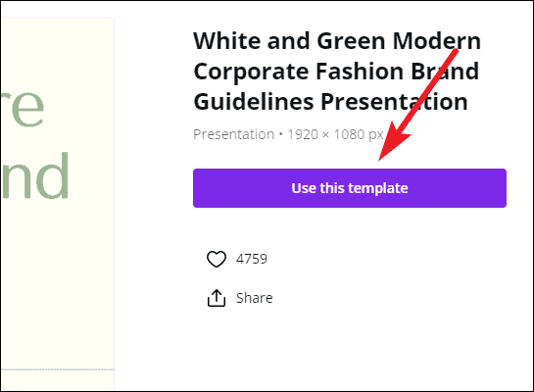Click the dotted divider below the preview
534x392 pixels.
click(57, 369)
